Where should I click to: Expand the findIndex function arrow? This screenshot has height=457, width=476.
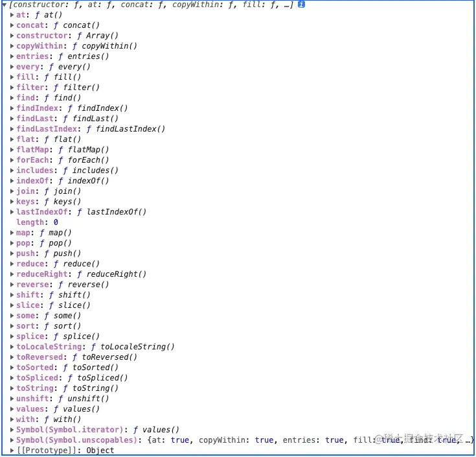pos(12,108)
